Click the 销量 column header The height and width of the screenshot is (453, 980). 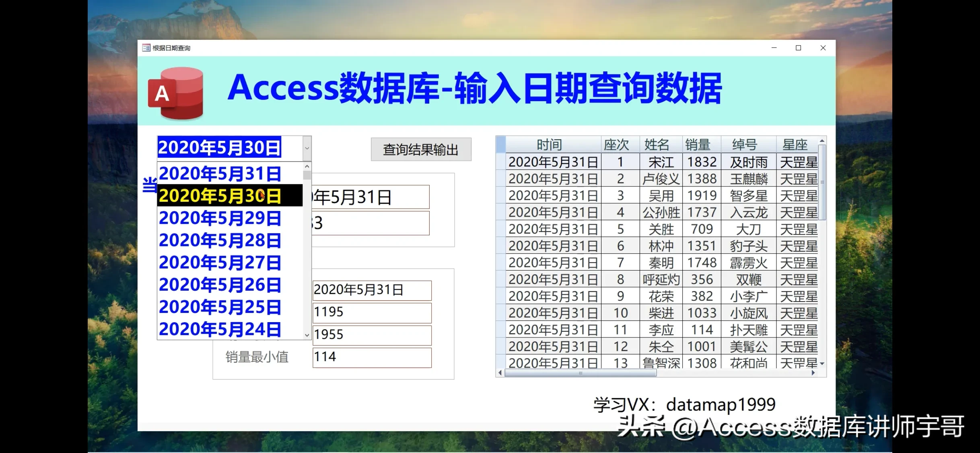point(702,145)
